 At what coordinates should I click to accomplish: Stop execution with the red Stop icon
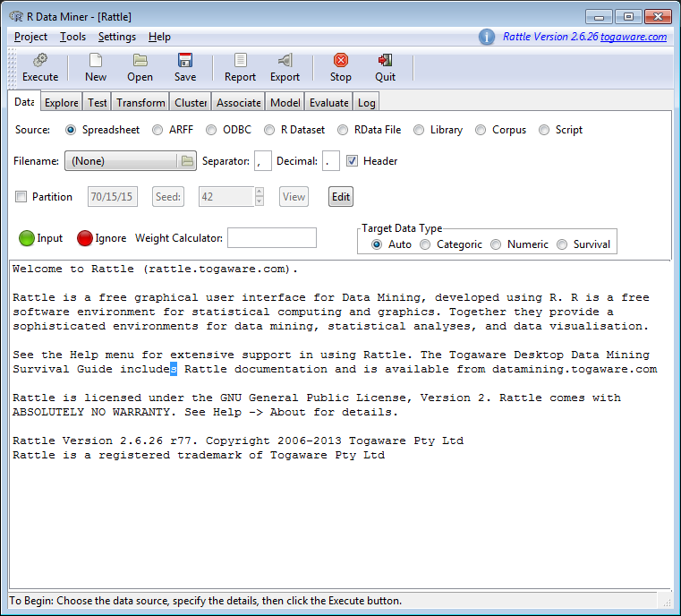pyautogui.click(x=341, y=61)
